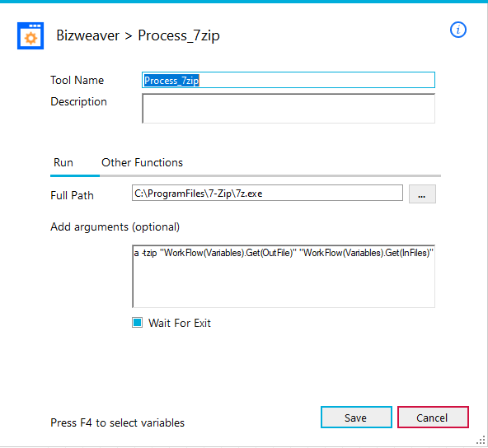Switch to the Other Functions tab
Image resolution: width=488 pixels, height=448 pixels.
coord(143,162)
